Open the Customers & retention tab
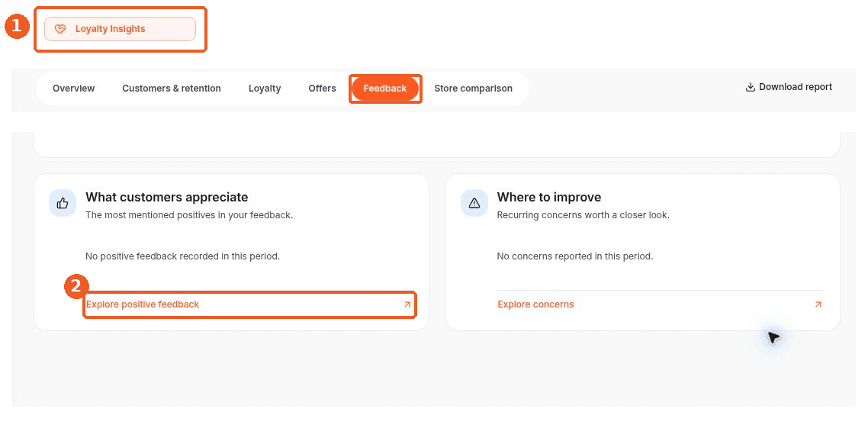The image size is (868, 422). [x=172, y=89]
